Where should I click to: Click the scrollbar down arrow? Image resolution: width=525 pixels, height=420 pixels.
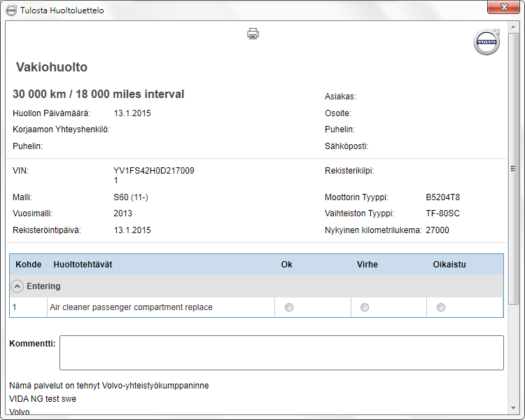[513, 407]
